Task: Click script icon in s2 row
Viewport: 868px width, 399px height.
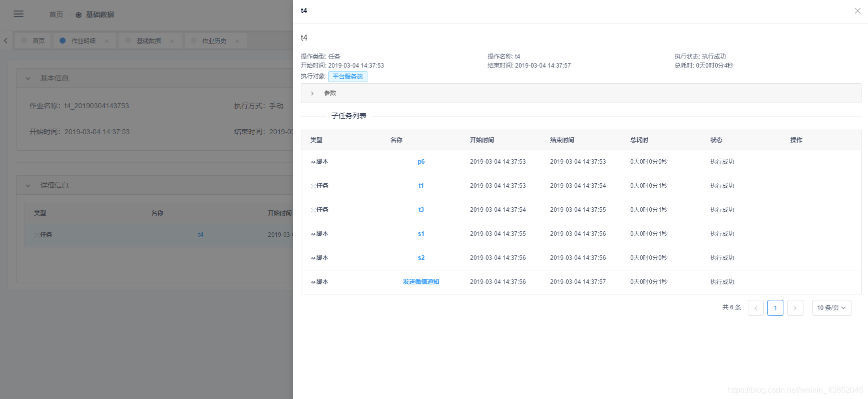Action: click(x=313, y=258)
